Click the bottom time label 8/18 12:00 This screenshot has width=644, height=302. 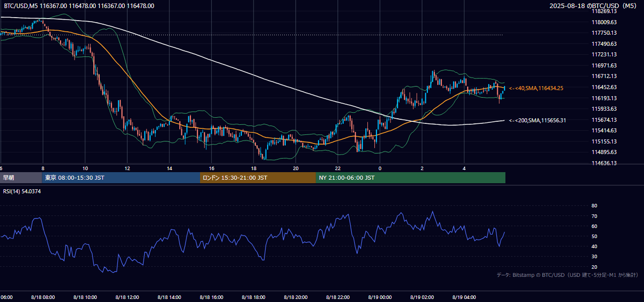coord(127,297)
